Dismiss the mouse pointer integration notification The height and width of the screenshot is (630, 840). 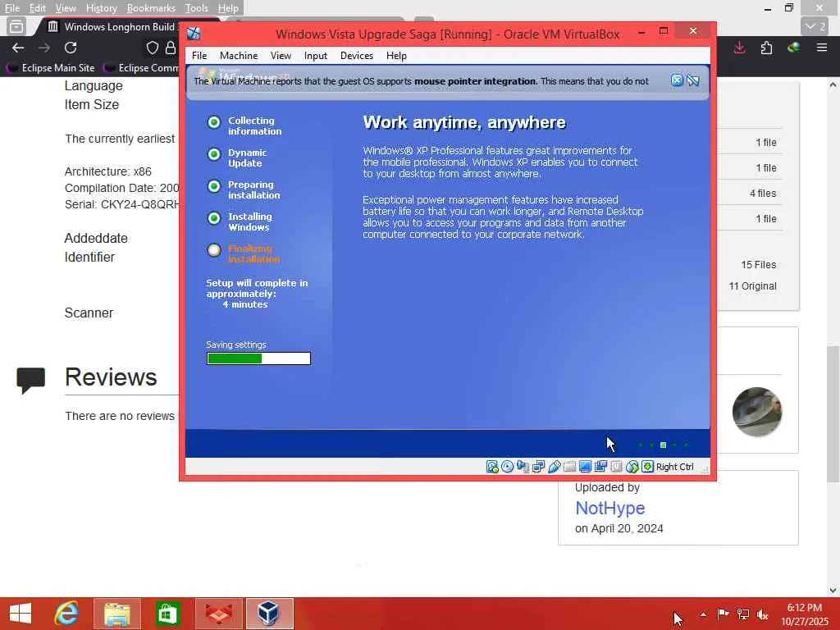point(677,80)
